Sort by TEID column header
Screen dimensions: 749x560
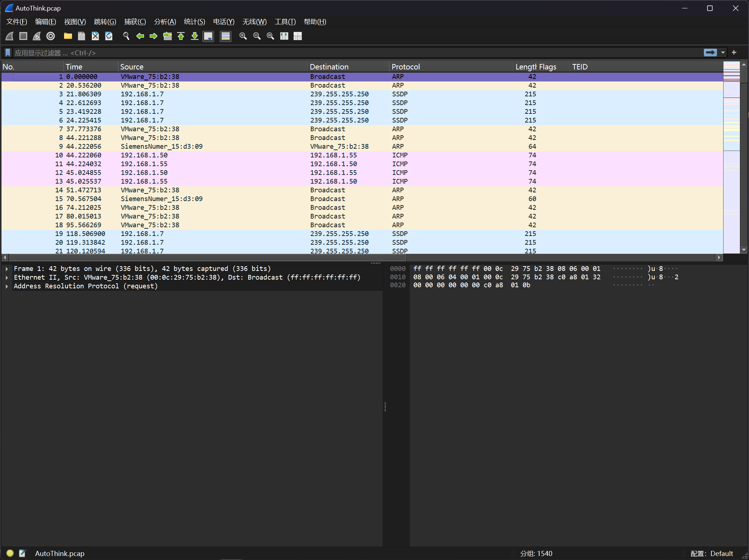coord(646,67)
